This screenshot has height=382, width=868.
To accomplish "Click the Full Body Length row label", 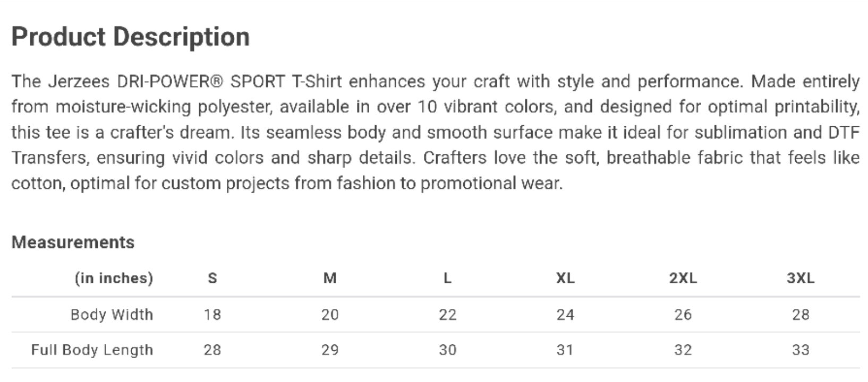I will [92, 350].
